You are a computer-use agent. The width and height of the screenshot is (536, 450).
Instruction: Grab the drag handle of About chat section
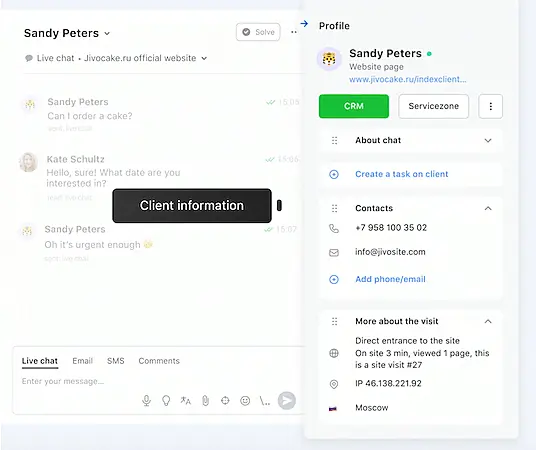334,141
